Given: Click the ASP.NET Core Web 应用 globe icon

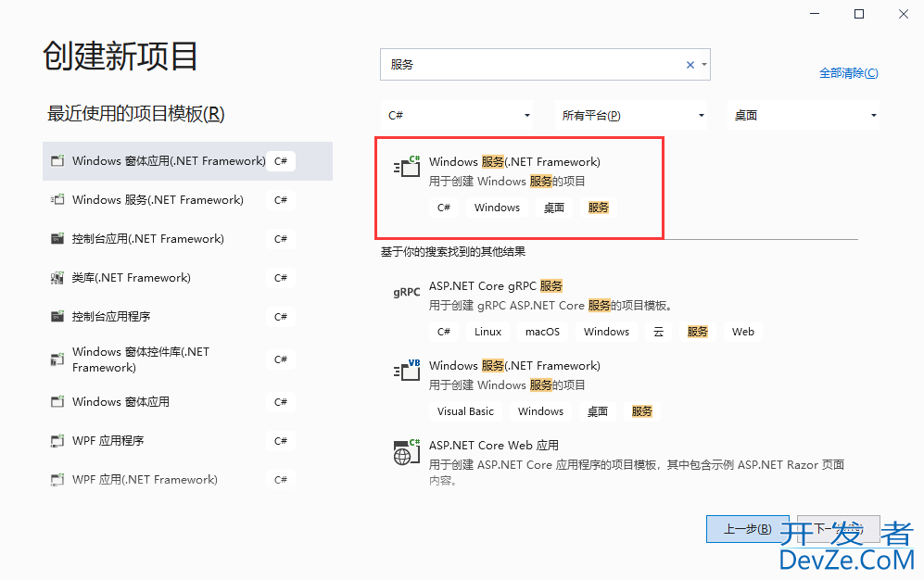Looking at the screenshot, I should [x=407, y=451].
